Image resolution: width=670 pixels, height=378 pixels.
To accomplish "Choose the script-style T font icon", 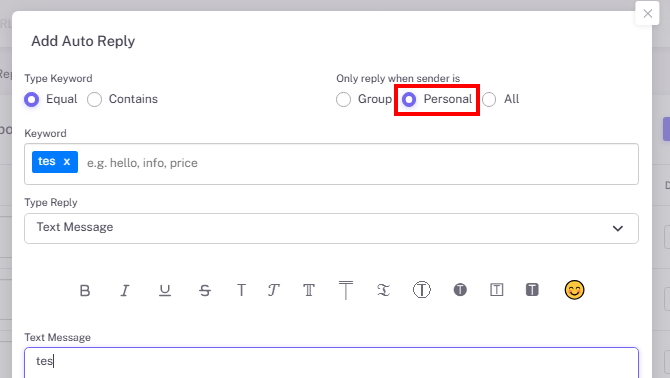I will click(x=273, y=290).
